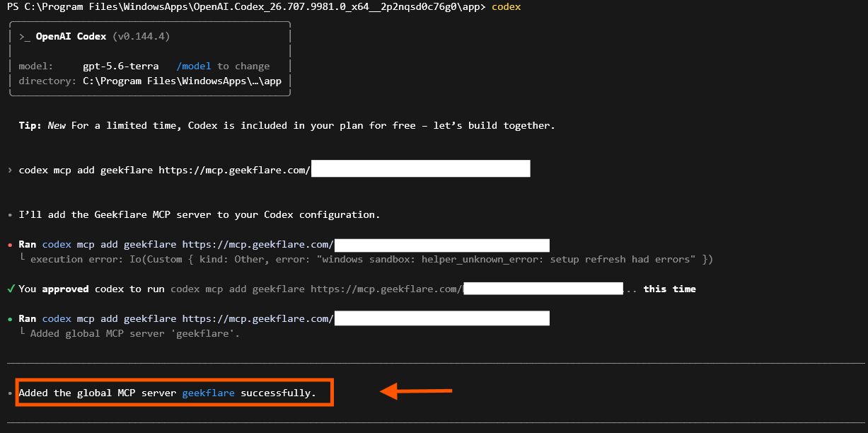Click the green bullet of the successful Ran command
868x433 pixels.
coord(10,319)
